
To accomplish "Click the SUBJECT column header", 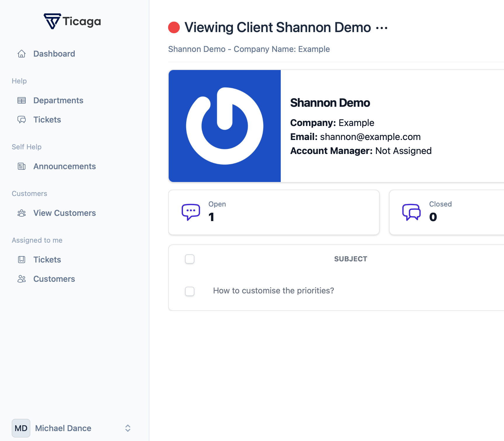I will click(x=350, y=259).
